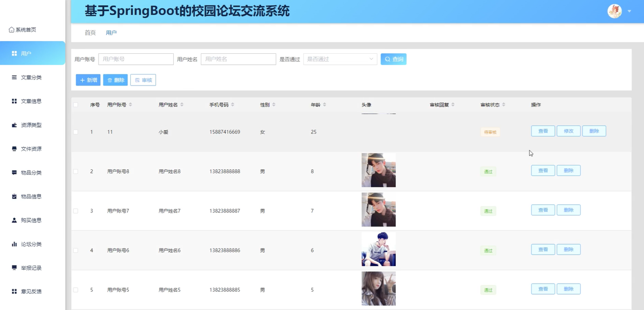
Task: Click 修改 for user 小爱
Action: pyautogui.click(x=569, y=131)
